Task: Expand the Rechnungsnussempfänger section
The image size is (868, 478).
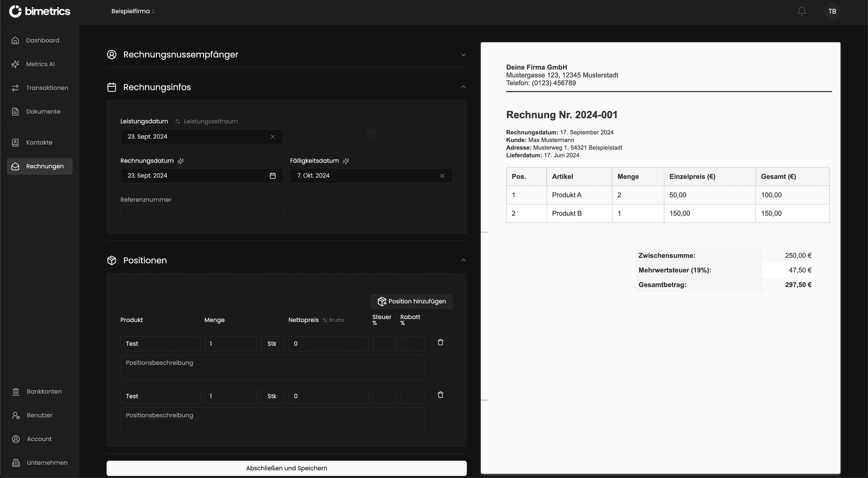Action: tap(463, 55)
